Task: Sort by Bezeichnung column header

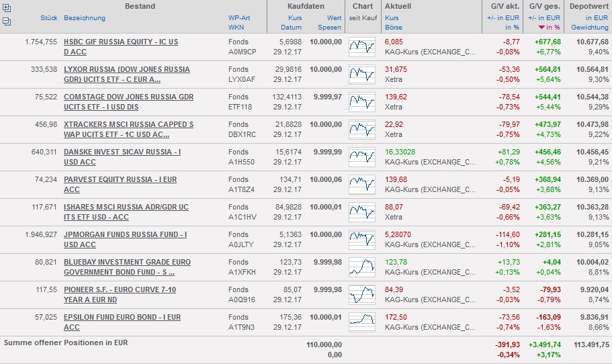Action: (x=85, y=18)
